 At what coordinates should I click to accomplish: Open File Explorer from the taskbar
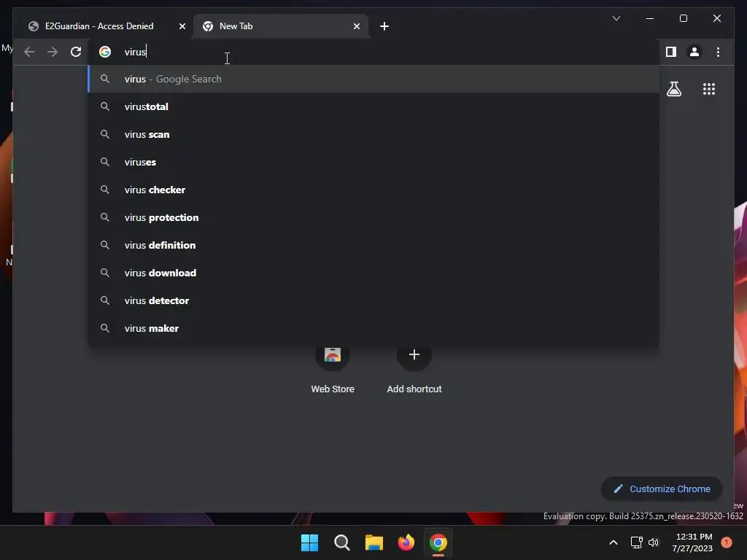[x=374, y=542]
